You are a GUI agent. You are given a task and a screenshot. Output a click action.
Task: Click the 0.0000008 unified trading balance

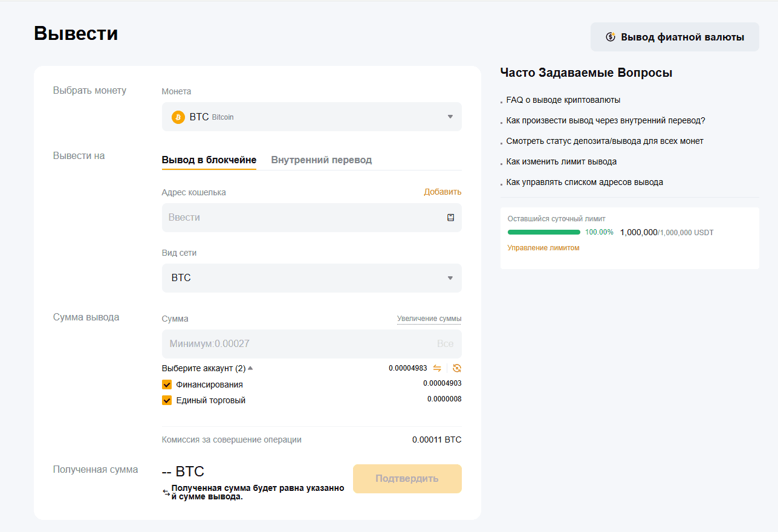pos(444,399)
